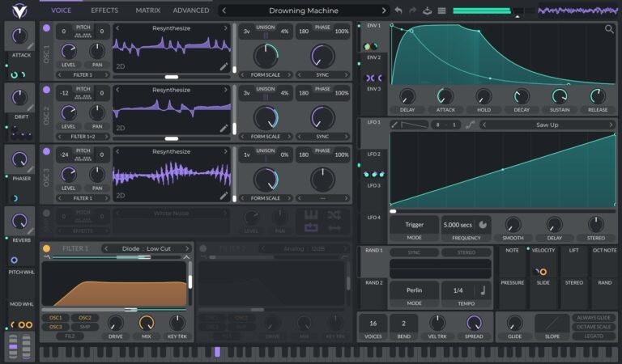Click the LFO frequency sync mode icon
Viewport: 622px width, 364px height.
pyautogui.click(x=483, y=225)
